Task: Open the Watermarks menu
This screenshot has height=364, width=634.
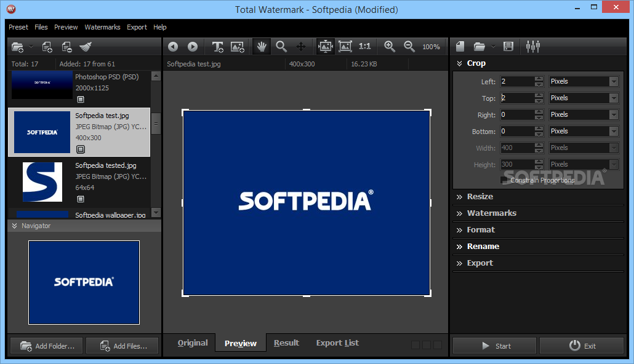Action: pyautogui.click(x=102, y=27)
